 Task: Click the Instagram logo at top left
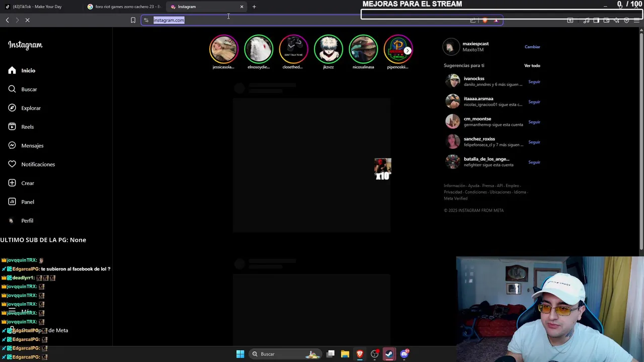point(25,45)
